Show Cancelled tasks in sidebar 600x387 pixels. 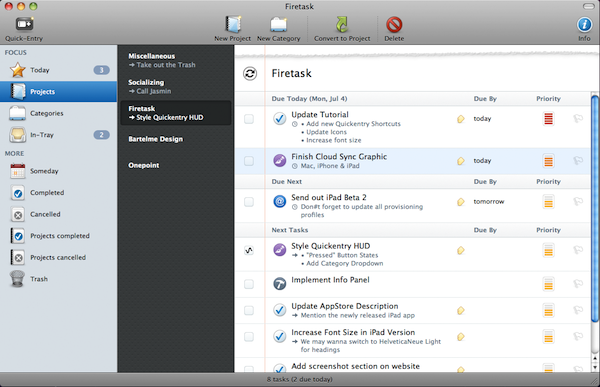click(x=58, y=214)
